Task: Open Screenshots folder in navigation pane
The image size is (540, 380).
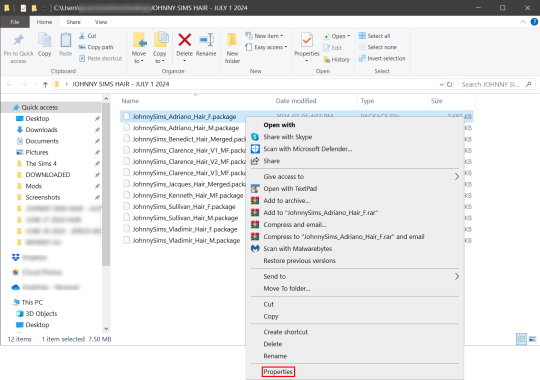Action: (x=43, y=197)
